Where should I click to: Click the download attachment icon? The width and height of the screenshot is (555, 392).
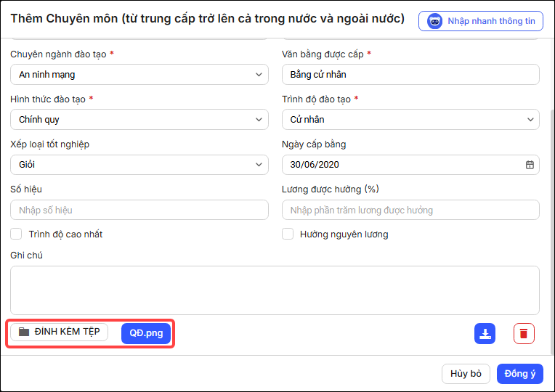(485, 333)
